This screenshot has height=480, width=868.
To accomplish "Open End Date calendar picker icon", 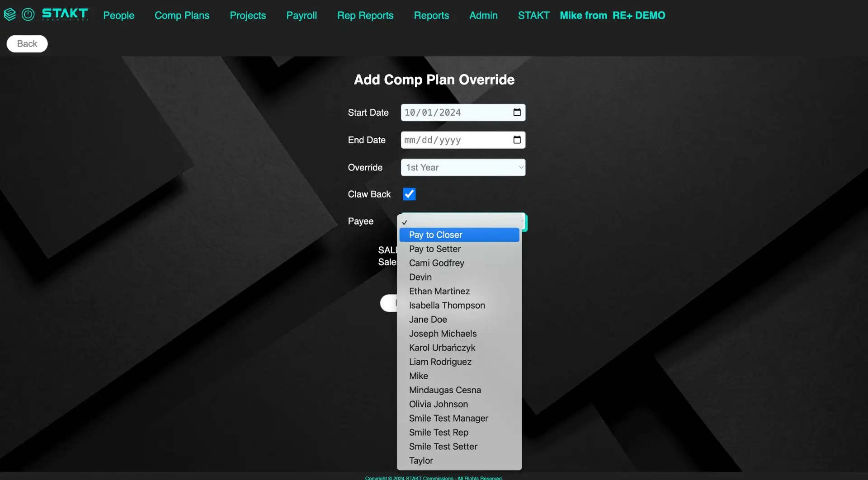I will tap(517, 140).
